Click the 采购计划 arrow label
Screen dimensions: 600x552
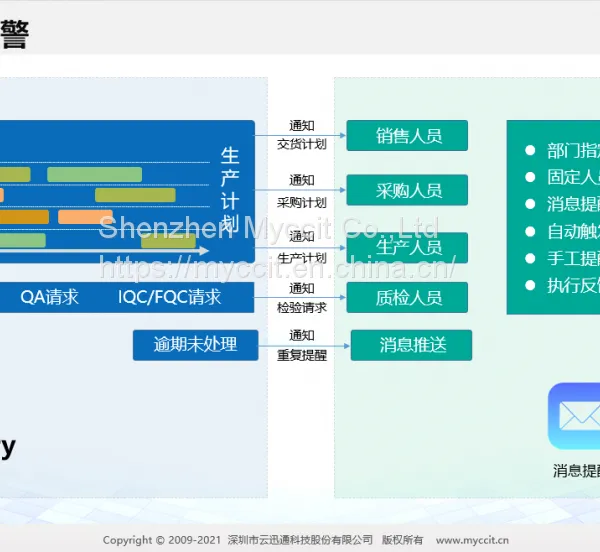tap(302, 203)
